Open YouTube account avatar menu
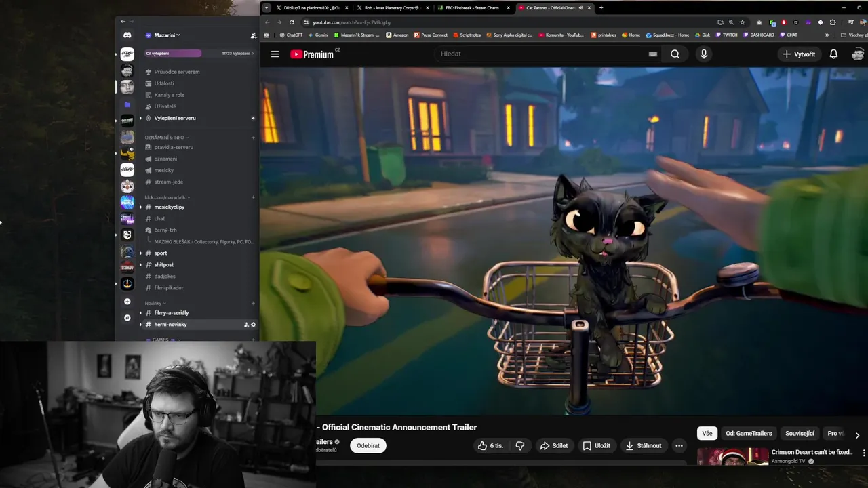The image size is (868, 488). 858,54
